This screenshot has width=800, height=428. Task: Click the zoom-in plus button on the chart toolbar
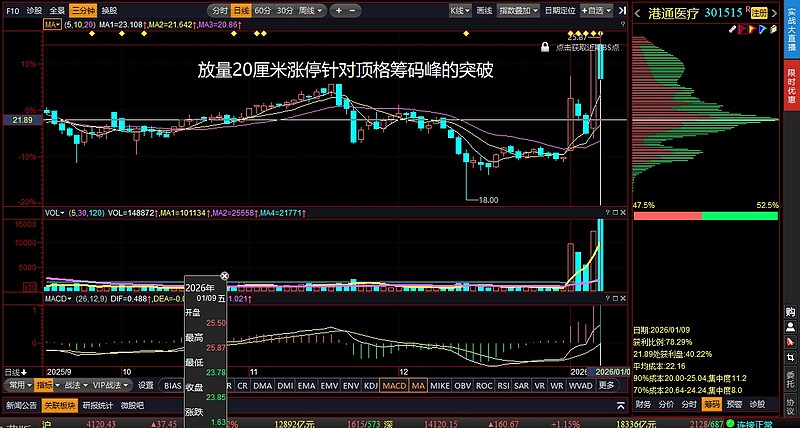pyautogui.click(x=339, y=10)
